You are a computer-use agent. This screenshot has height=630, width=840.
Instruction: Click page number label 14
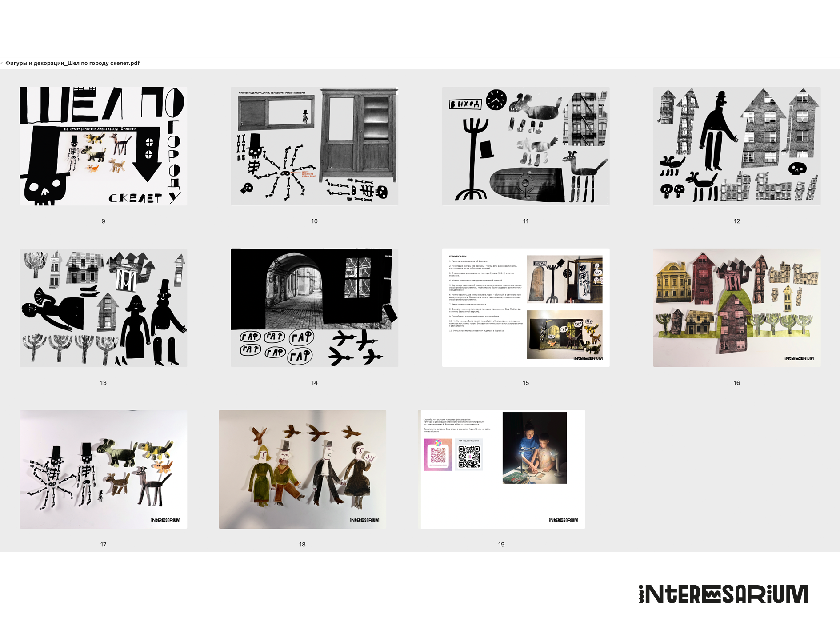(314, 383)
